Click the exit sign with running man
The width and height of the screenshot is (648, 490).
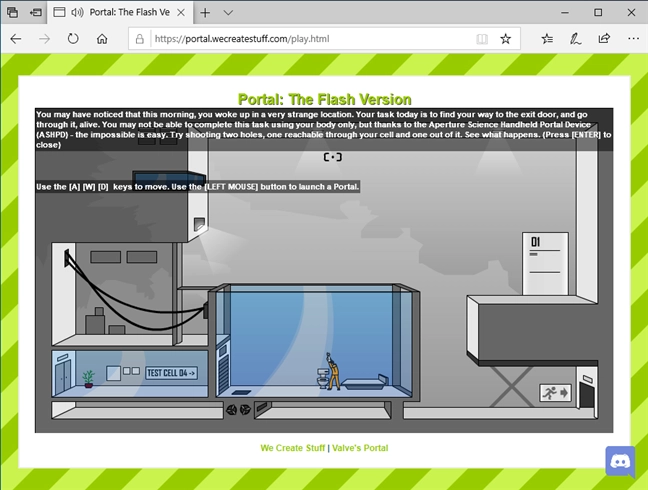coord(555,392)
